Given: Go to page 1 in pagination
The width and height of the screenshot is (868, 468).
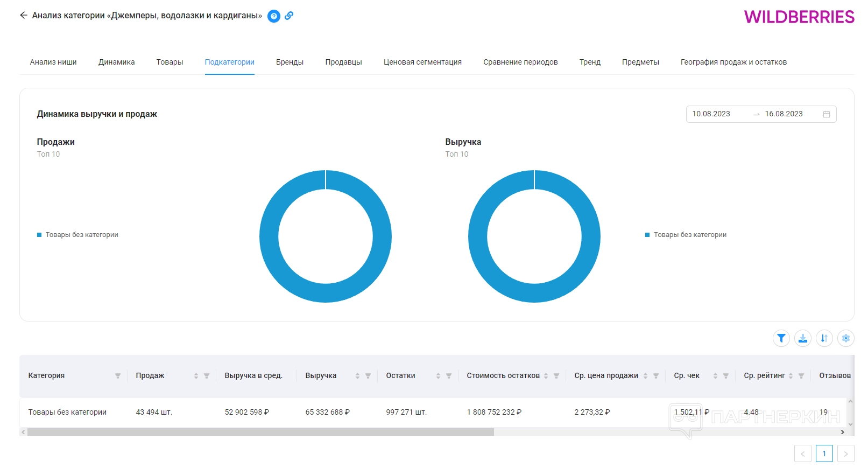Looking at the screenshot, I should tap(824, 453).
